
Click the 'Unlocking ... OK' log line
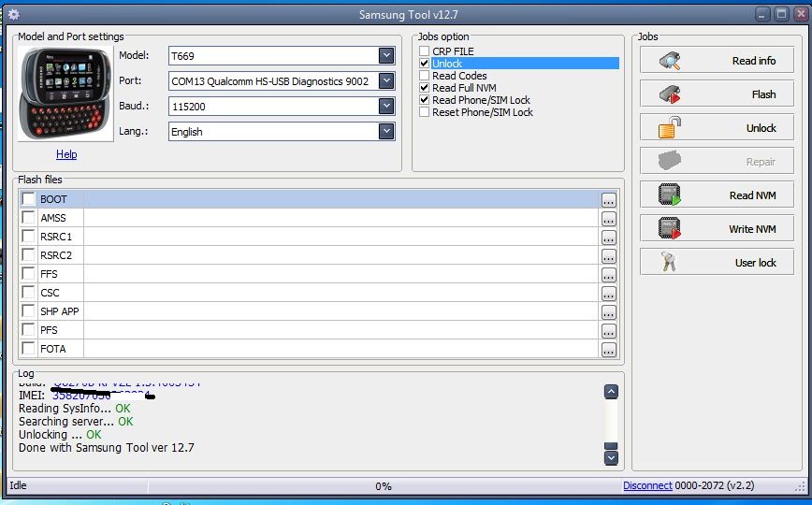click(x=60, y=435)
